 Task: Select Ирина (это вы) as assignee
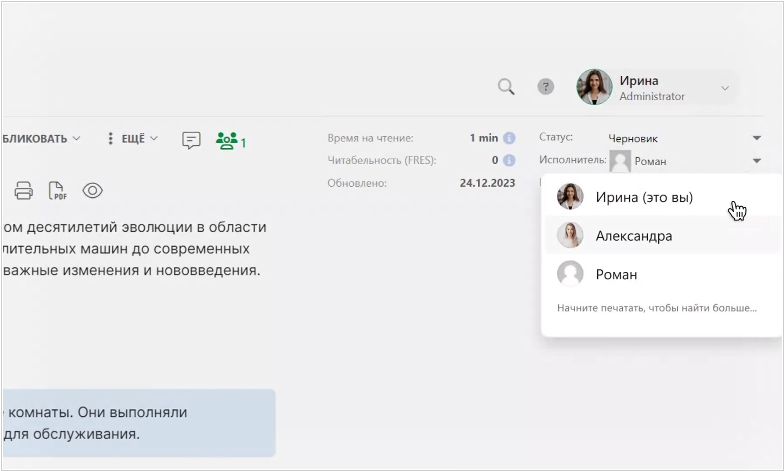[643, 197]
